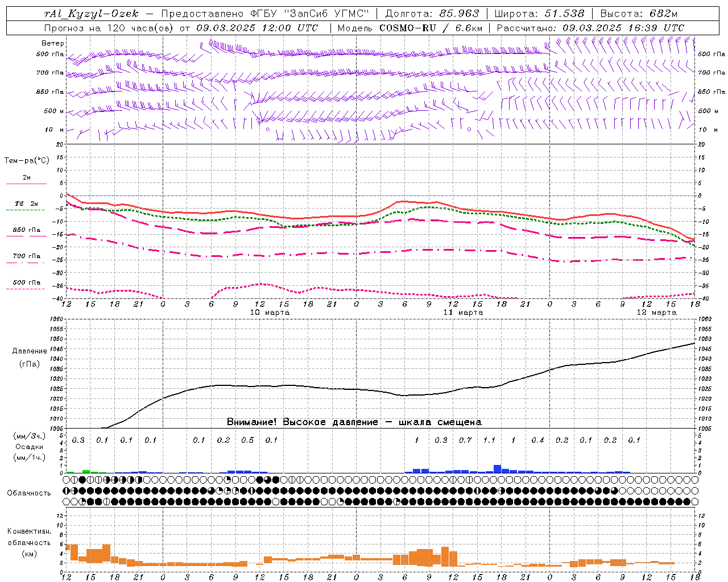Click the Осадки panel label
This screenshot has width=728, height=582.
[x=30, y=447]
